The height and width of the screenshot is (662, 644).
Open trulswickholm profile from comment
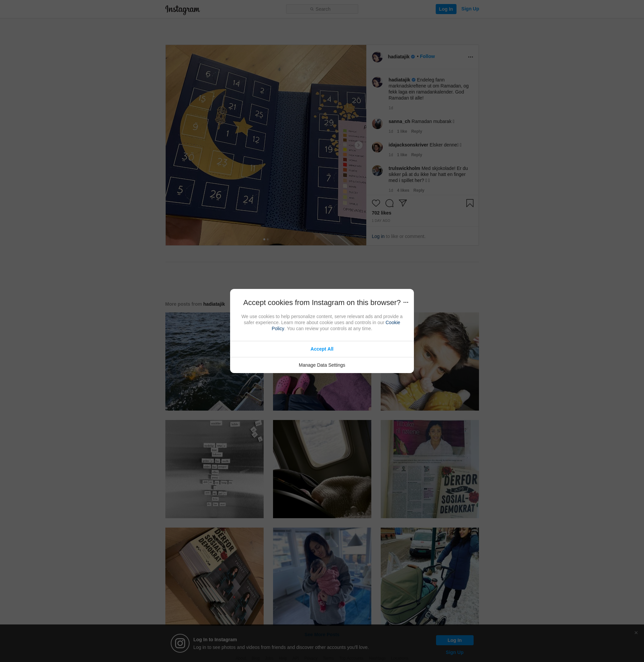point(404,168)
